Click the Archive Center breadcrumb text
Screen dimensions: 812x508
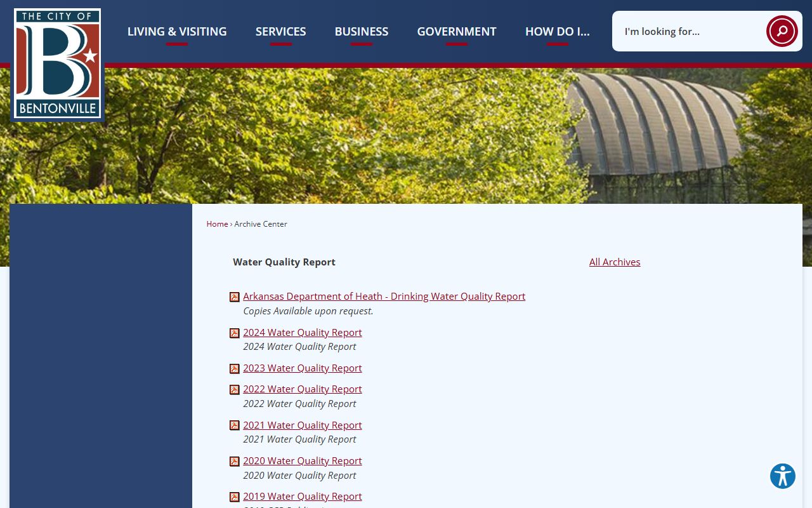click(261, 224)
